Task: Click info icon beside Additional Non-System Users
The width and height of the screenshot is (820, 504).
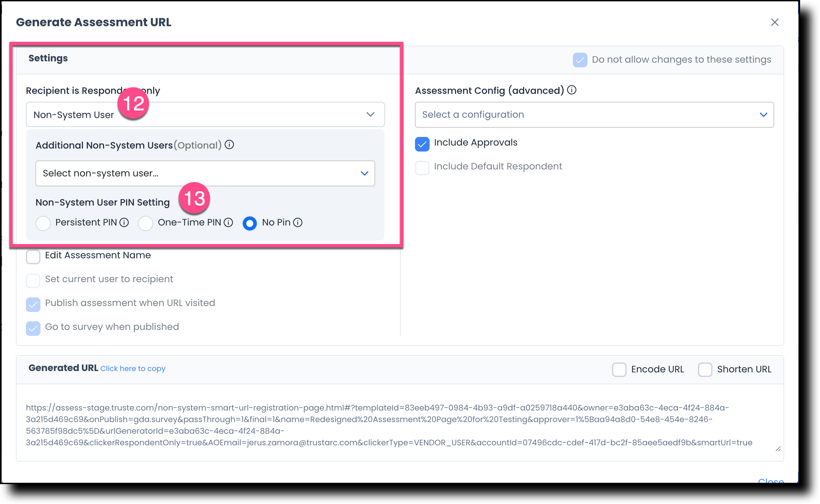Action: coord(229,145)
